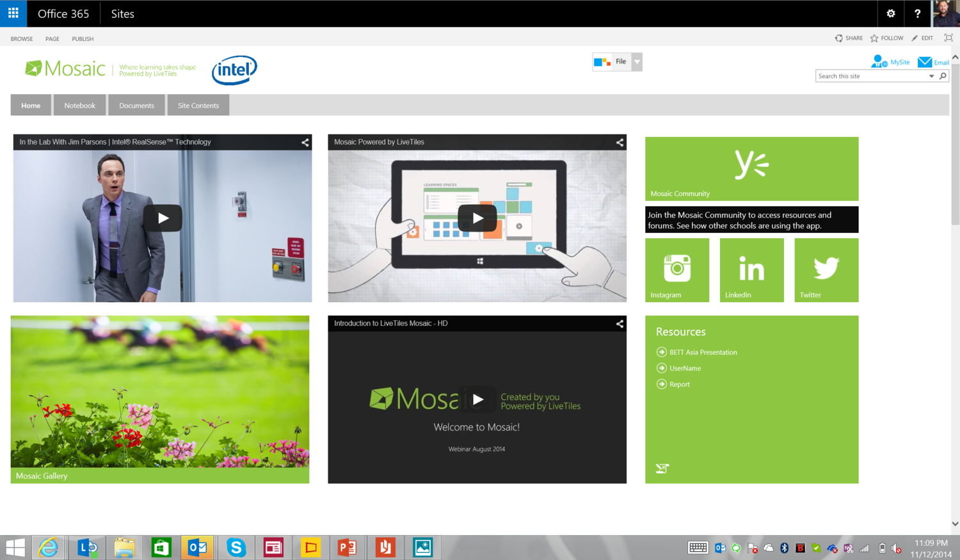Viewport: 960px width, 560px height.
Task: Click the EDIT button
Action: [922, 38]
